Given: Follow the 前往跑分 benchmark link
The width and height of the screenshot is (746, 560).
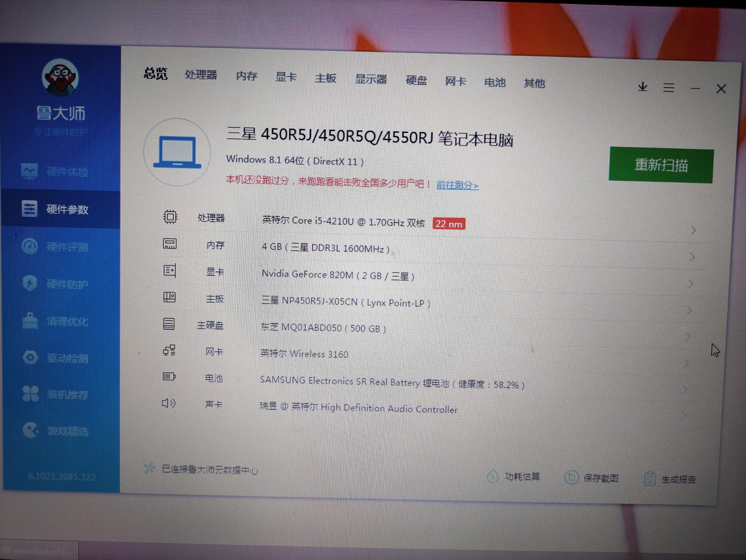Looking at the screenshot, I should click(457, 185).
